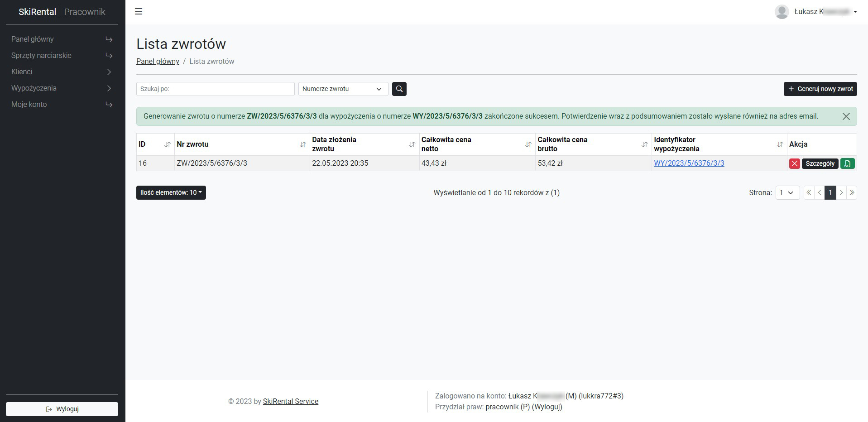Select page 1 in pagination
The image size is (868, 422).
[830, 192]
